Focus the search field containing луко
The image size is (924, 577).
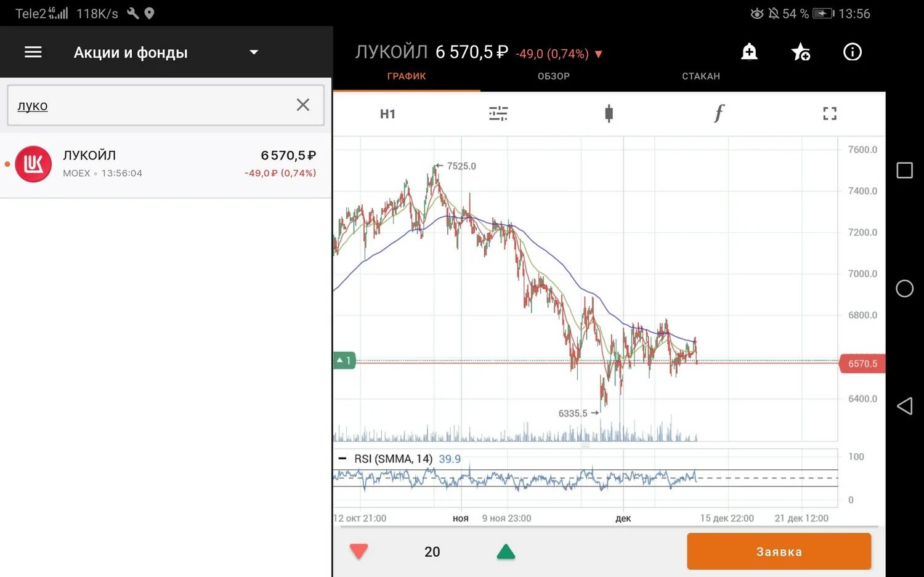[165, 105]
